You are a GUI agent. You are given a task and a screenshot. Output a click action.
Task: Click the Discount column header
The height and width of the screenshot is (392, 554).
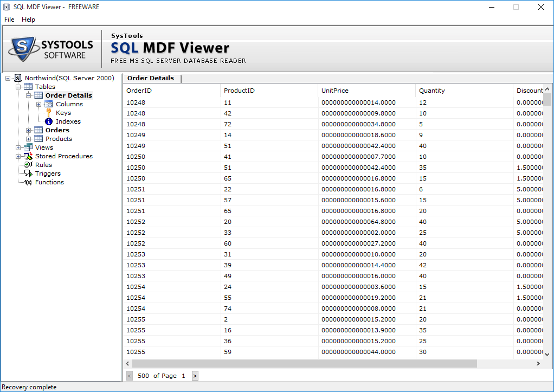[529, 91]
